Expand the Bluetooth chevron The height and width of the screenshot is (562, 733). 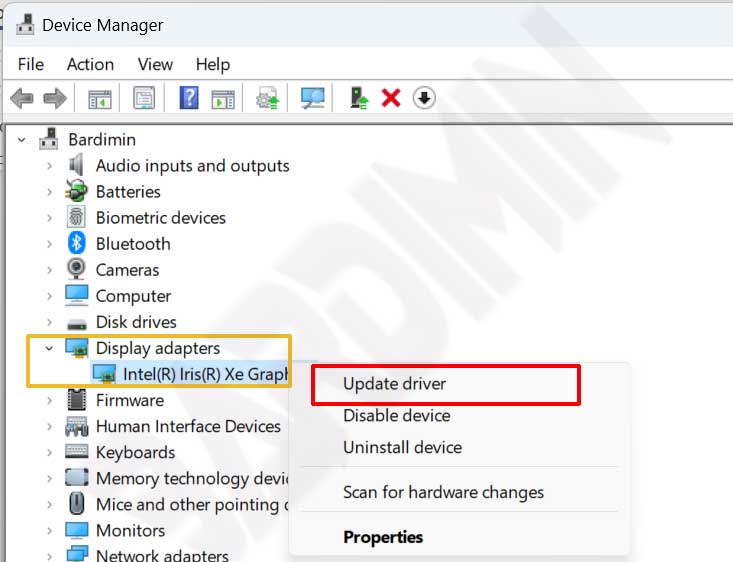(49, 244)
